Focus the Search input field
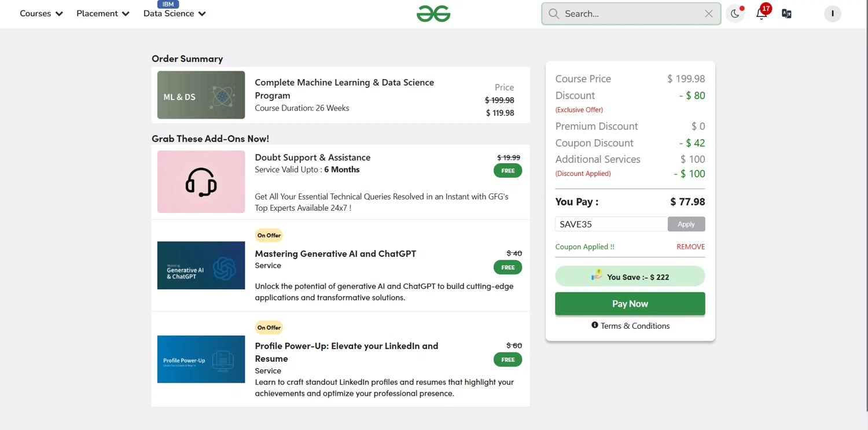Viewport: 868px width, 430px height. [631, 13]
